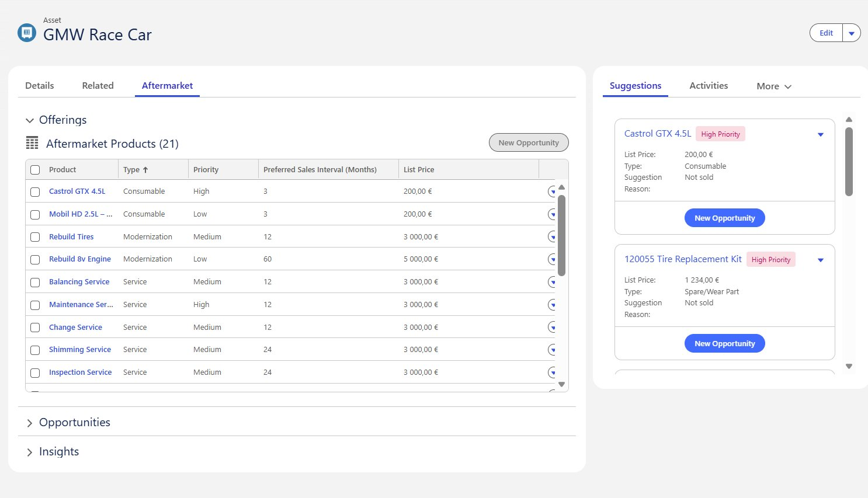868x498 pixels.
Task: Open row actions menu for Rebuild 8v Engine row
Action: click(552, 259)
